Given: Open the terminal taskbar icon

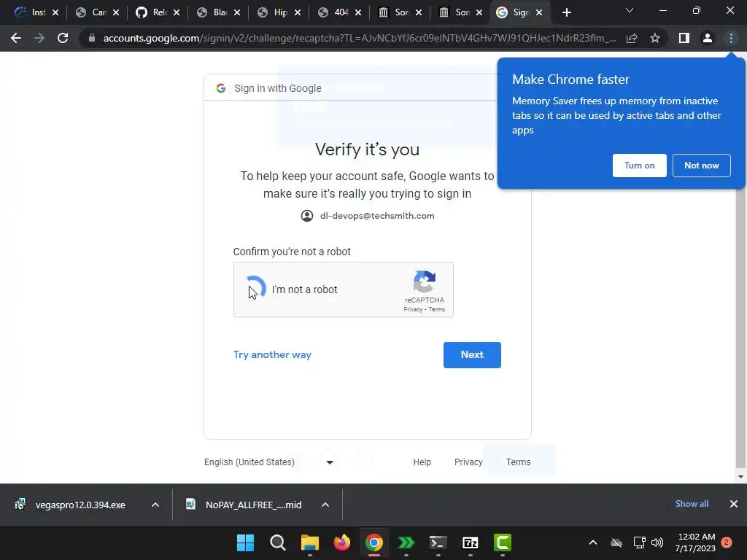Looking at the screenshot, I should pos(438,542).
